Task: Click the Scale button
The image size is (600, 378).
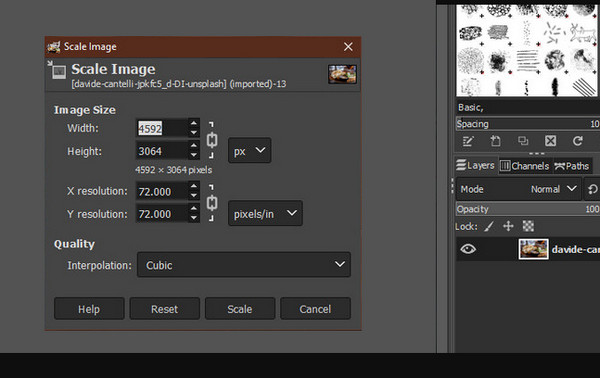Action: click(240, 308)
